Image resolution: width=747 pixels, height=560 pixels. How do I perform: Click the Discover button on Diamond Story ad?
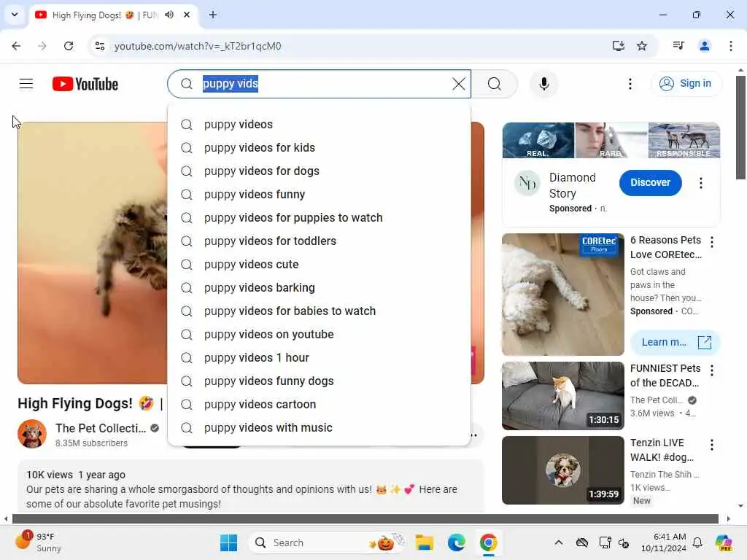[x=650, y=182]
